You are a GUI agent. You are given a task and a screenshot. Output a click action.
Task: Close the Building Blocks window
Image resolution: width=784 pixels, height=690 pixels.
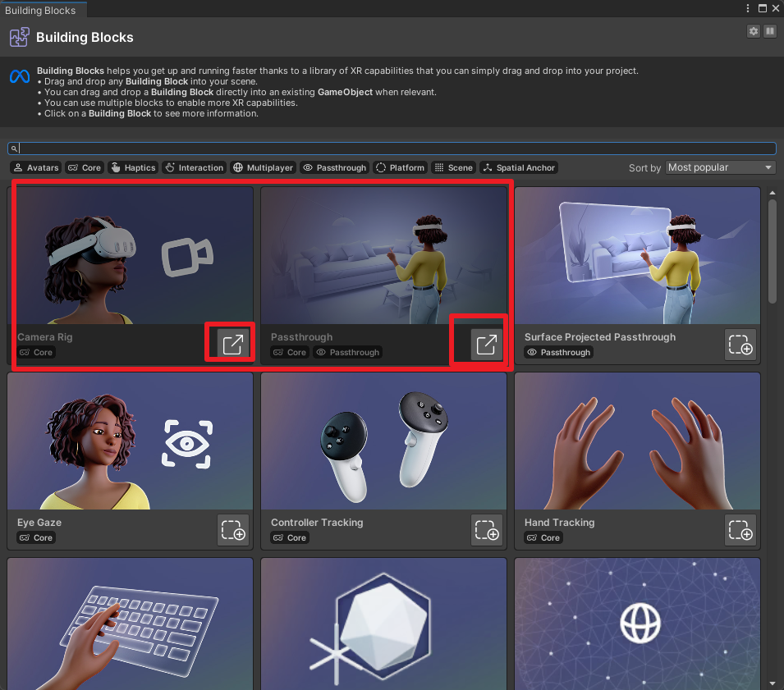click(776, 8)
